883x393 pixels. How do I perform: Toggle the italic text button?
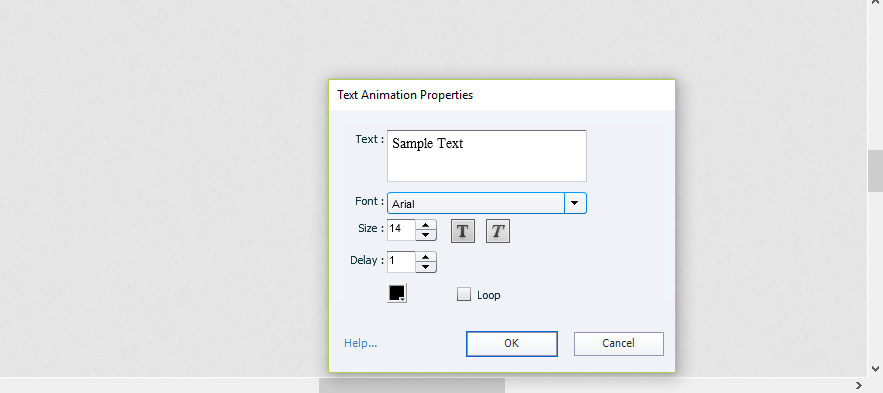tap(498, 231)
